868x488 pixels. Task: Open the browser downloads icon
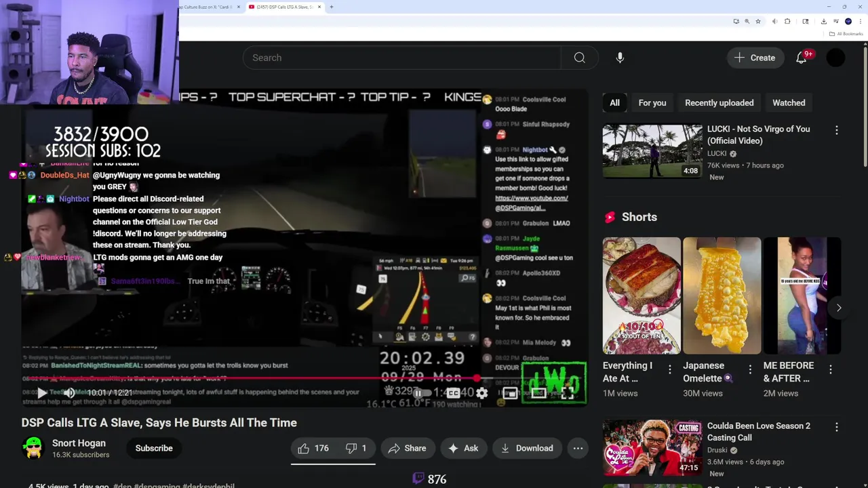[x=823, y=22]
